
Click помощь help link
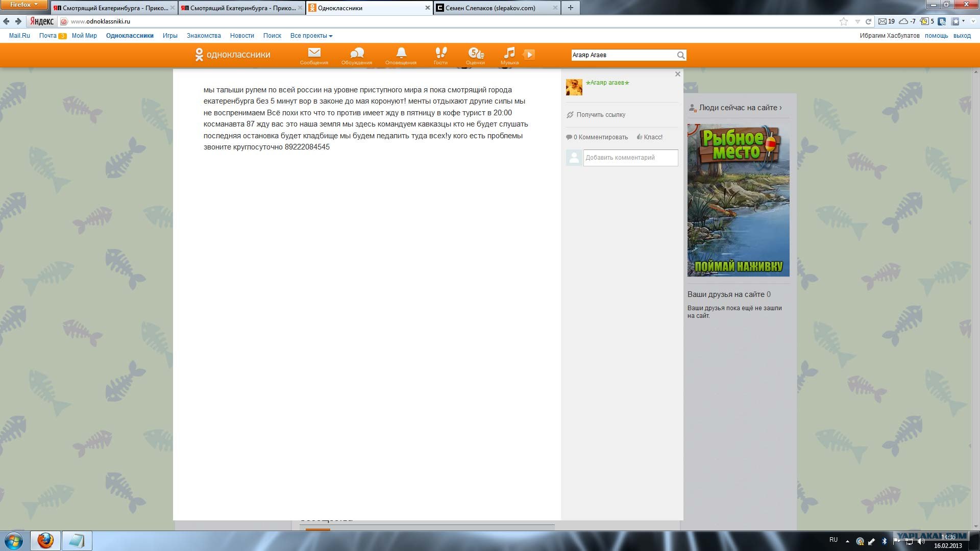[x=936, y=36]
